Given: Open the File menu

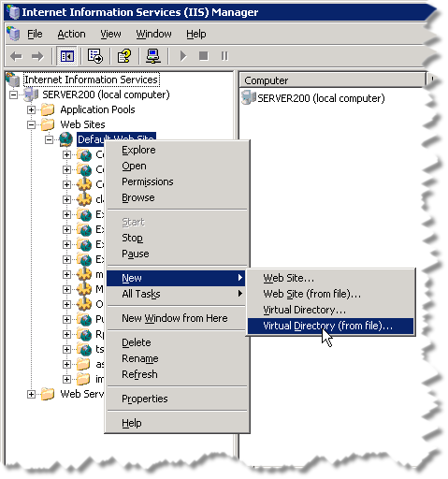Looking at the screenshot, I should point(35,34).
